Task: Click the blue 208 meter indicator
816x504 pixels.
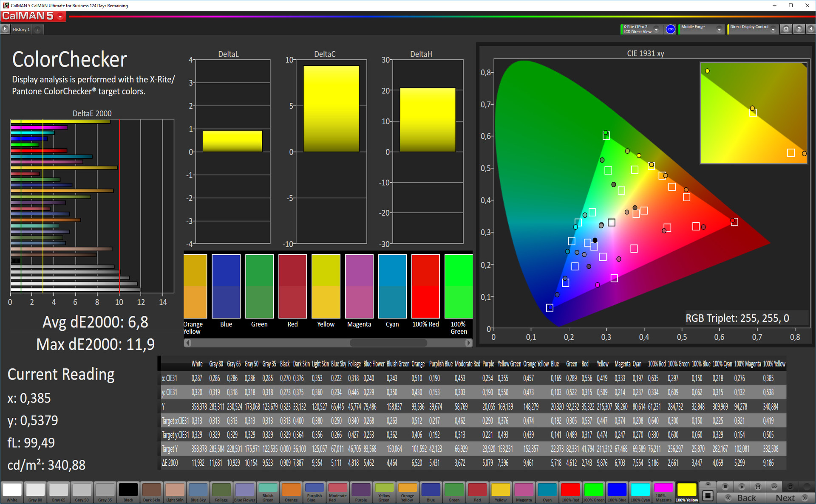Action: click(670, 29)
